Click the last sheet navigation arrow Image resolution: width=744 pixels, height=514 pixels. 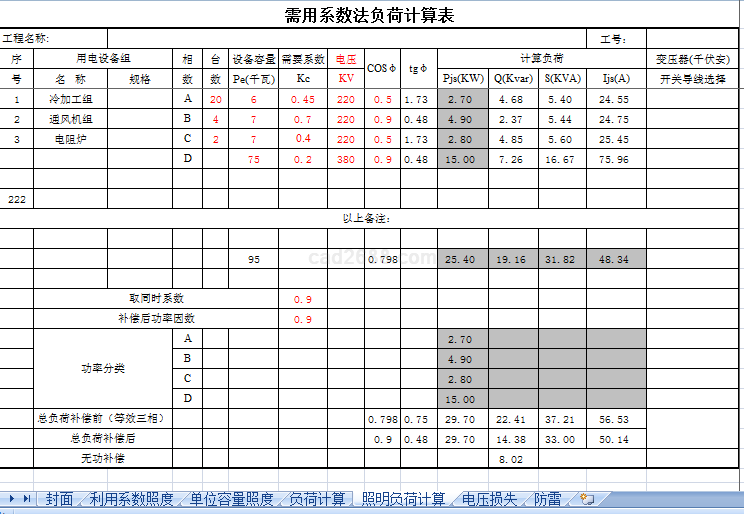pos(25,498)
